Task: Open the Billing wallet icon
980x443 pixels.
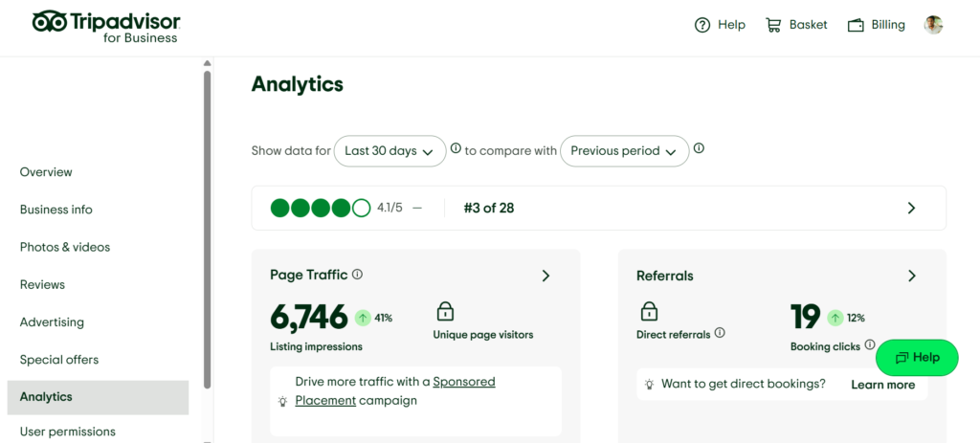Action: (856, 25)
